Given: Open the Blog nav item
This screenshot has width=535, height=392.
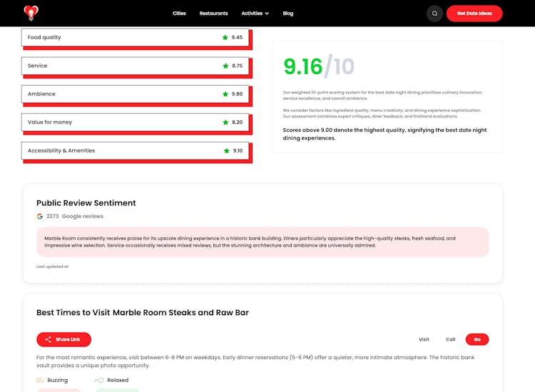Looking at the screenshot, I should pyautogui.click(x=288, y=14).
